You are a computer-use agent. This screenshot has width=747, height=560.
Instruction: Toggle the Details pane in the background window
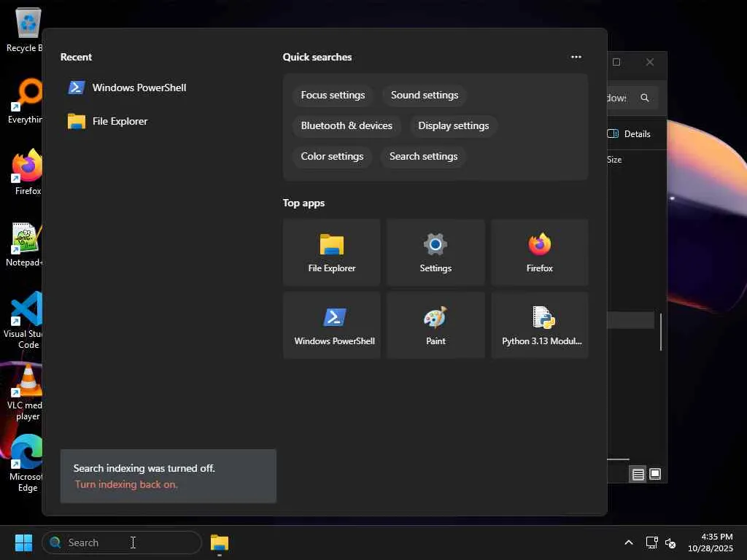coord(629,134)
